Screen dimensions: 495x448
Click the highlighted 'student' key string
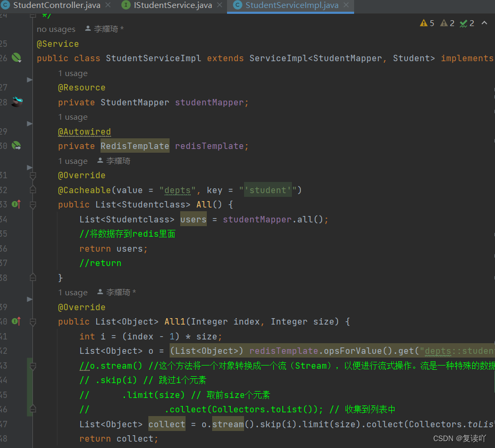268,190
